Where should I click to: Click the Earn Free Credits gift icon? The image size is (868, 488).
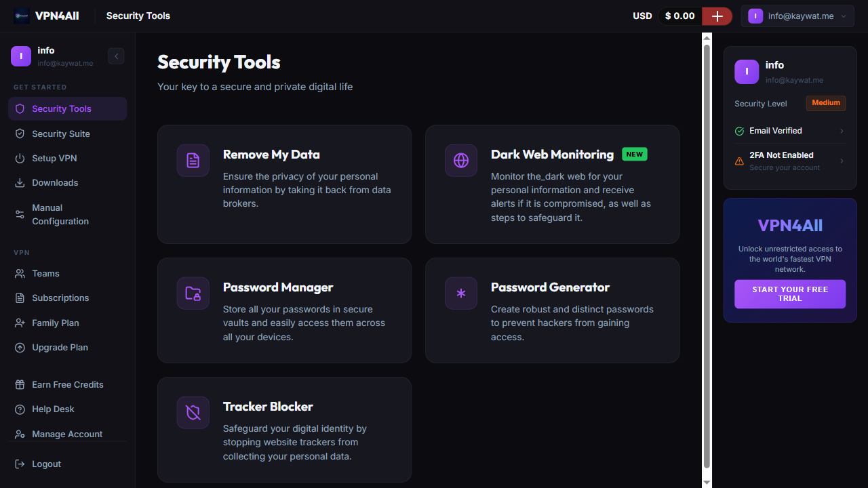(20, 384)
